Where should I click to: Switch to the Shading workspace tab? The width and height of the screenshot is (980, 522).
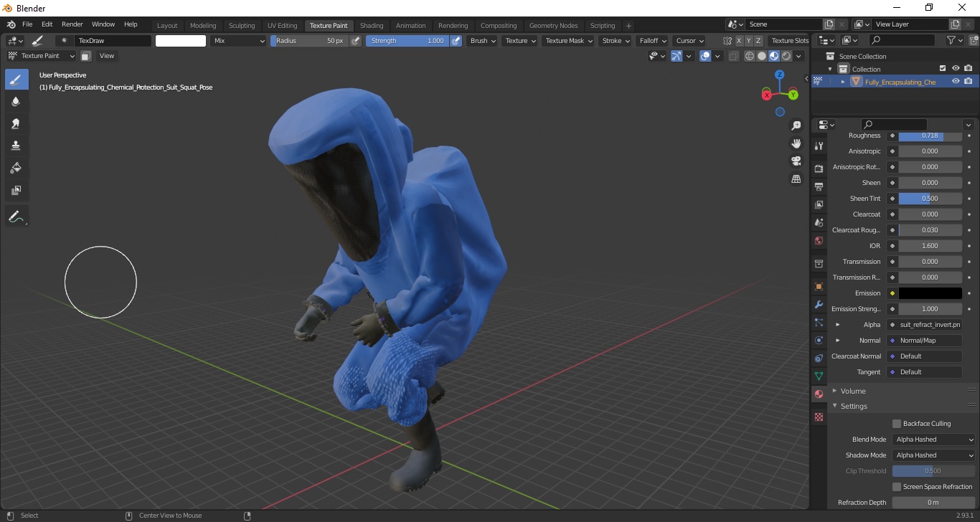[372, 26]
